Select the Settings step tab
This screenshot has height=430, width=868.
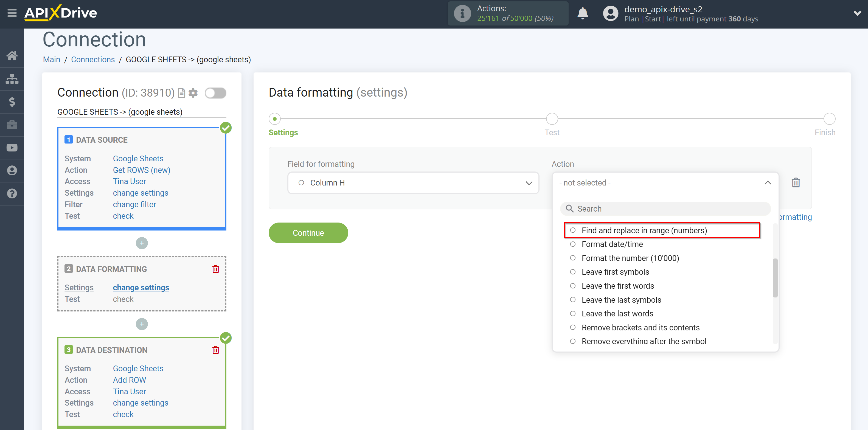[x=276, y=118]
